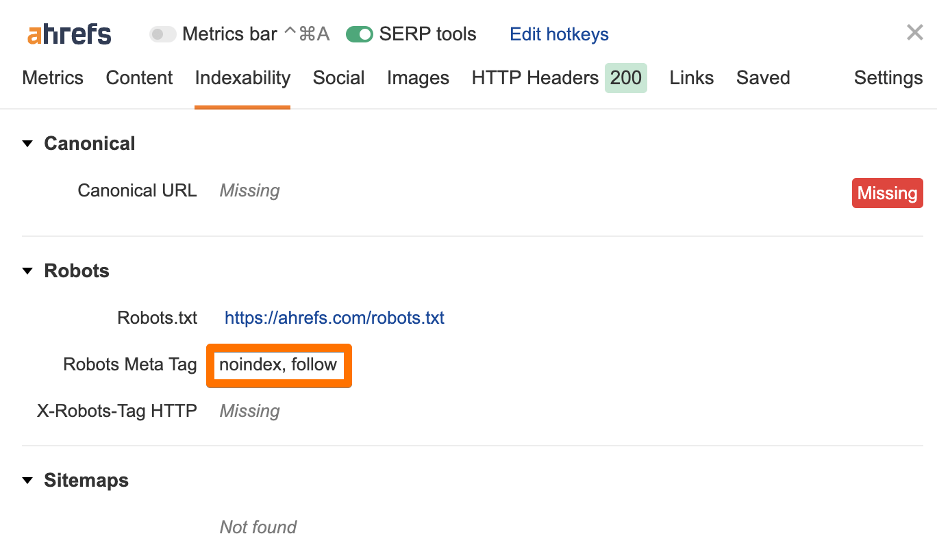The height and width of the screenshot is (560, 937).
Task: Open the ahrefs.com robots.txt link
Action: click(x=334, y=317)
